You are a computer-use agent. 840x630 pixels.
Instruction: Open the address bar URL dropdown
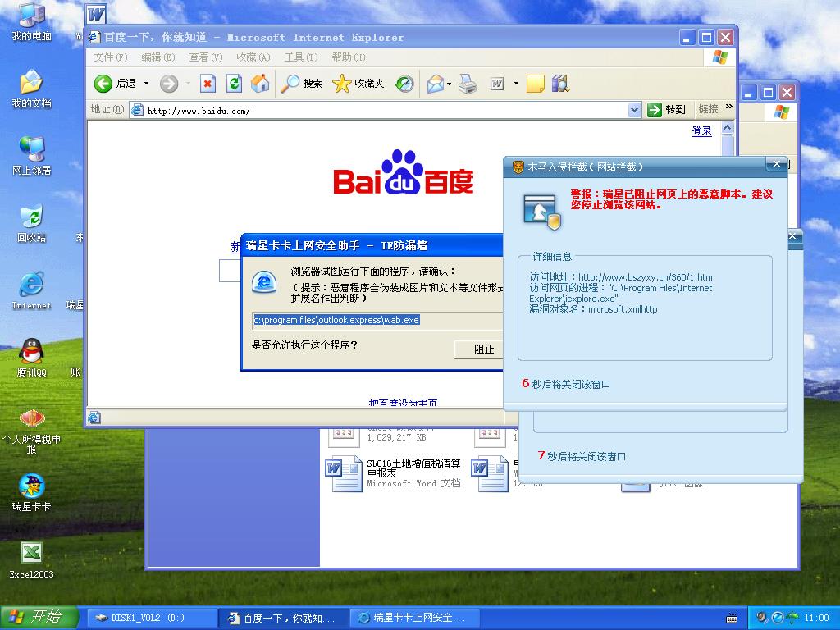(x=634, y=110)
